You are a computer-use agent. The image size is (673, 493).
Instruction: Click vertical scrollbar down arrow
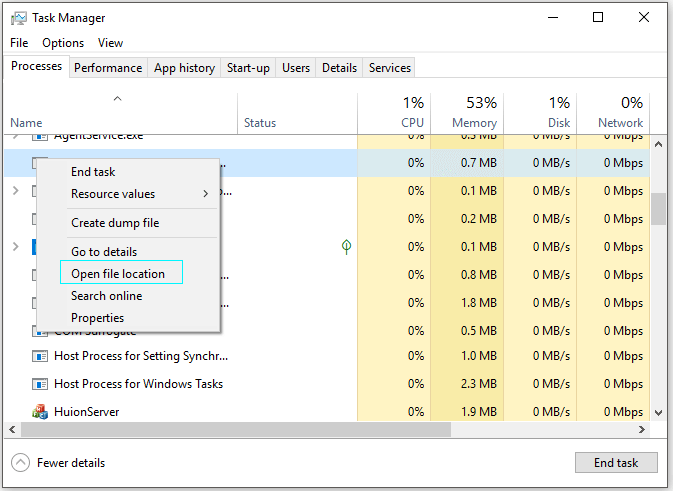click(x=658, y=413)
